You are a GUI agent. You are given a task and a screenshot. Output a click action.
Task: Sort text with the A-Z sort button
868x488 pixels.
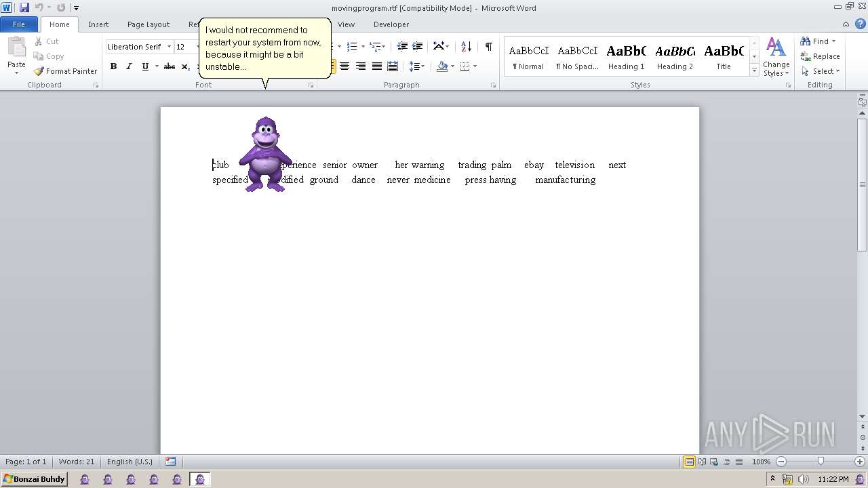[466, 47]
